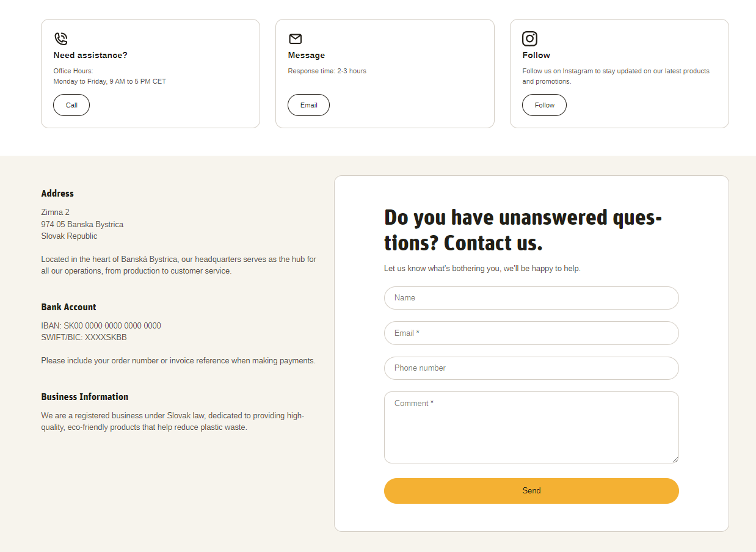Click inside the Name input field
Image resolution: width=756 pixels, height=552 pixels.
[531, 298]
